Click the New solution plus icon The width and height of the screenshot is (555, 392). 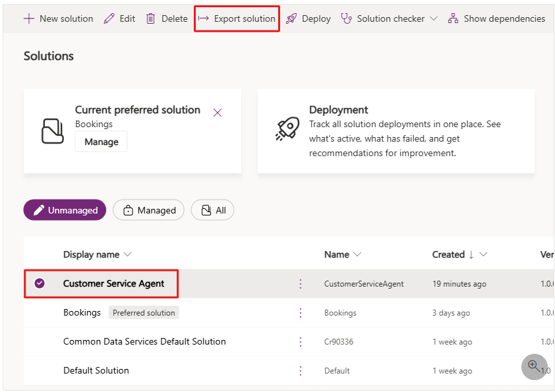click(29, 18)
